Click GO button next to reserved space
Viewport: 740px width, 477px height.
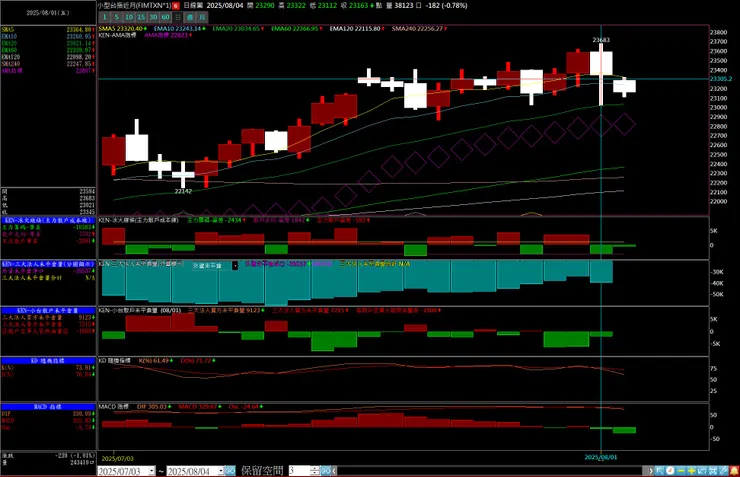[326, 470]
